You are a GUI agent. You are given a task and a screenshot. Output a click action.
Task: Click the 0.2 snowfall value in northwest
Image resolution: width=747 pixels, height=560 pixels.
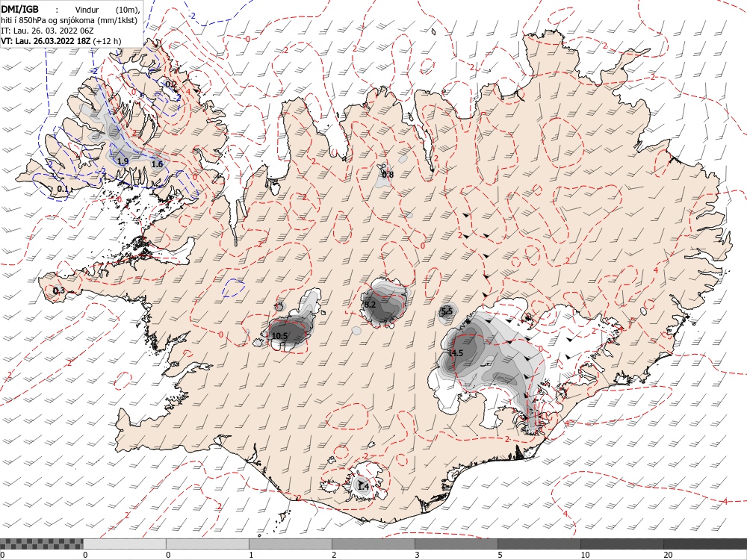[x=171, y=84]
